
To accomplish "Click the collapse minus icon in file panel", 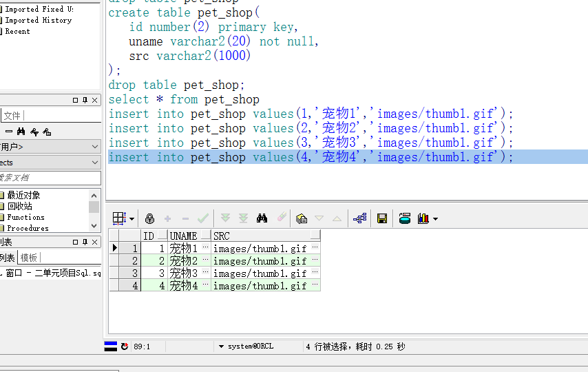I will point(9,132).
